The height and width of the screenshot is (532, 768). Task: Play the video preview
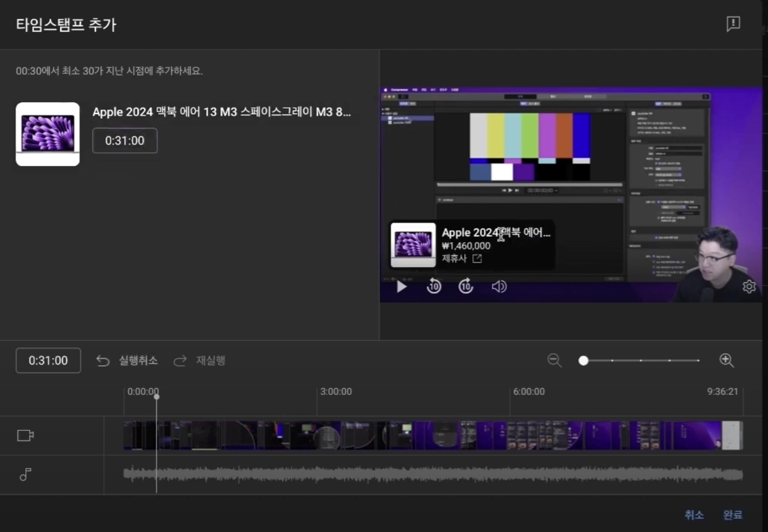click(x=402, y=287)
